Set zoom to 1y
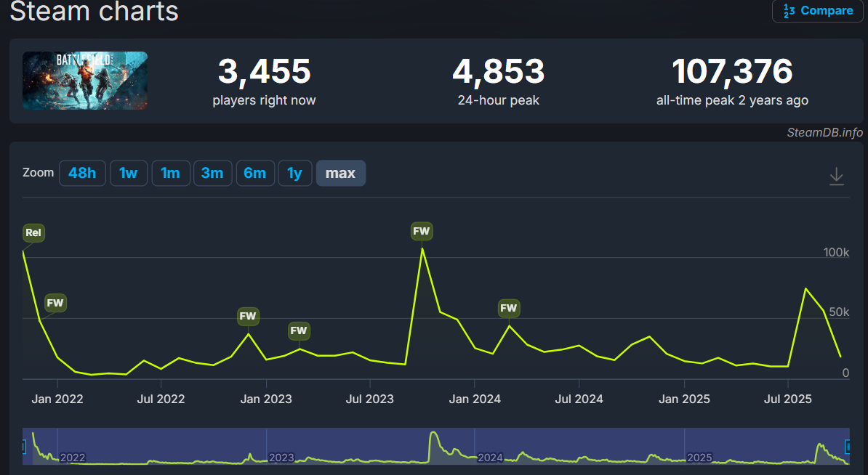868x475 pixels. [295, 173]
